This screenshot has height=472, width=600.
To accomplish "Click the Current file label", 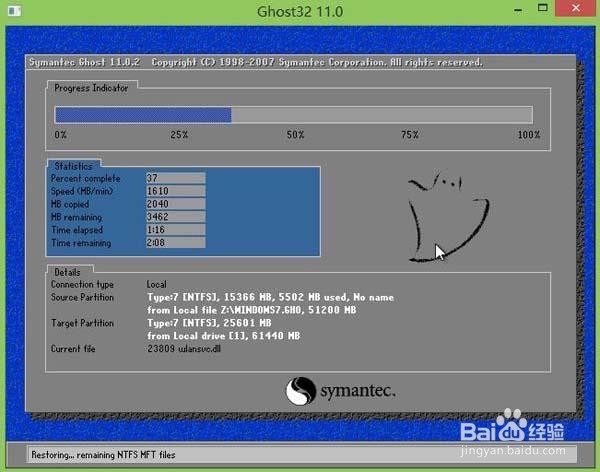I will click(73, 349).
